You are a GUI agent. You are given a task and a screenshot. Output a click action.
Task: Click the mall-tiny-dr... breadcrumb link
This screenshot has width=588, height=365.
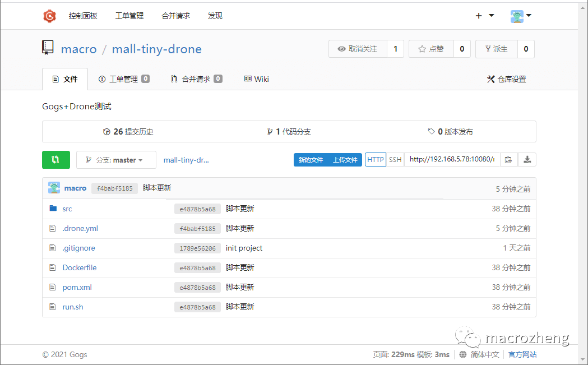coord(186,160)
